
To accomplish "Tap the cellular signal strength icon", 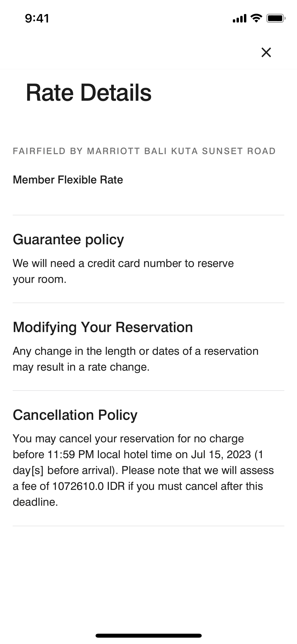I will pyautogui.click(x=239, y=19).
